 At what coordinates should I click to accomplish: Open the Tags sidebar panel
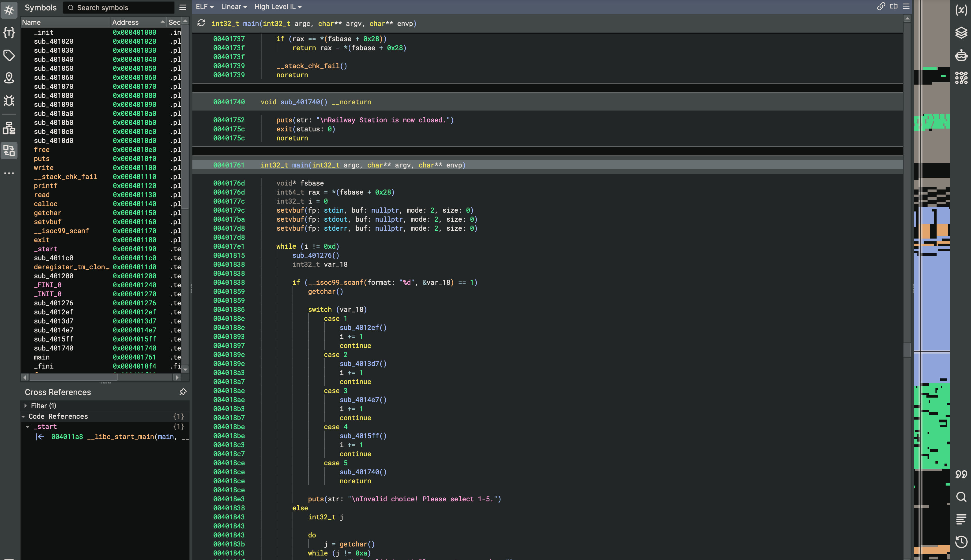(x=9, y=55)
